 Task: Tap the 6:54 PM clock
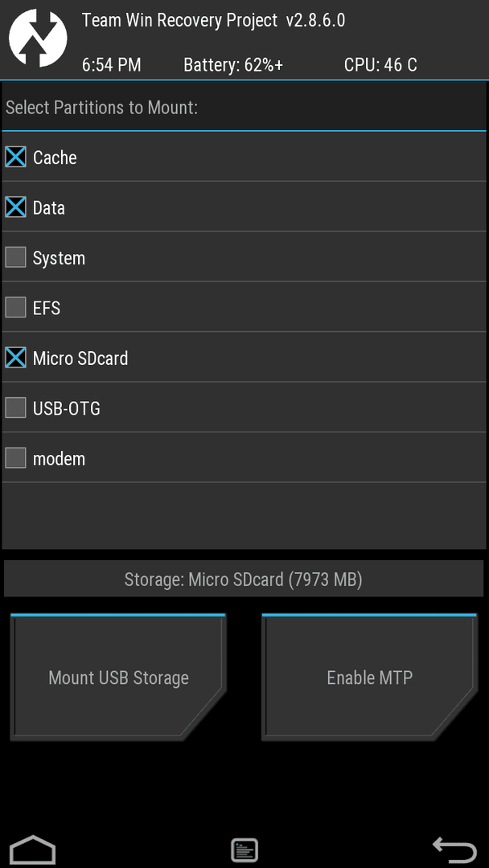[111, 65]
